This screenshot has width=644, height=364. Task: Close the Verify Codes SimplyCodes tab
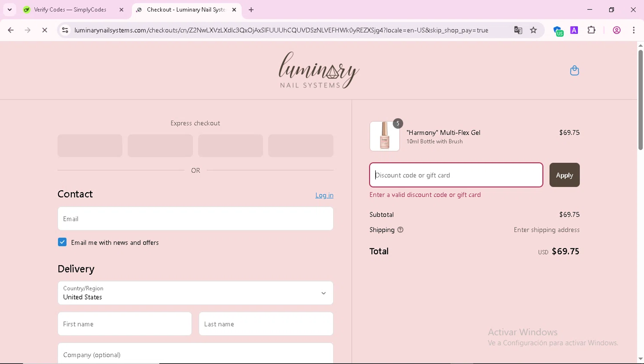click(x=122, y=9)
